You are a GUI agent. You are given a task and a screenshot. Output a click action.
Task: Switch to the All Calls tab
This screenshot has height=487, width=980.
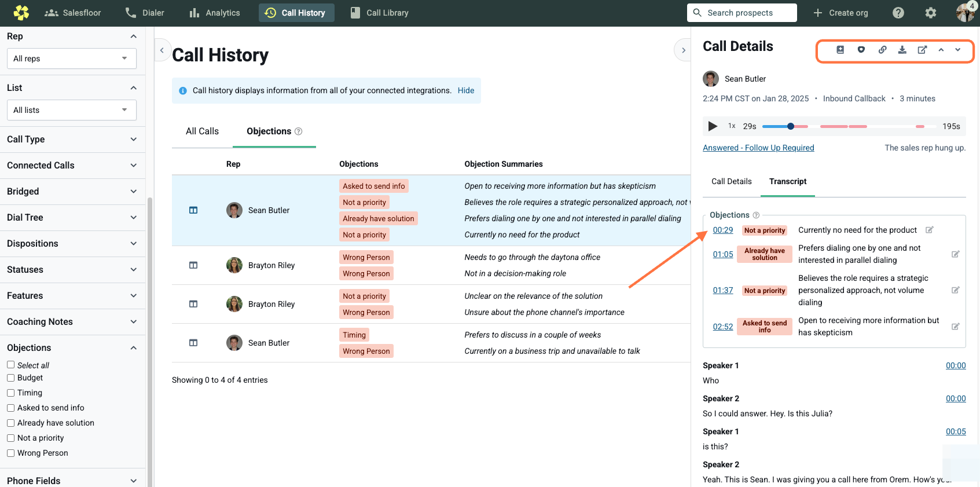coord(202,131)
